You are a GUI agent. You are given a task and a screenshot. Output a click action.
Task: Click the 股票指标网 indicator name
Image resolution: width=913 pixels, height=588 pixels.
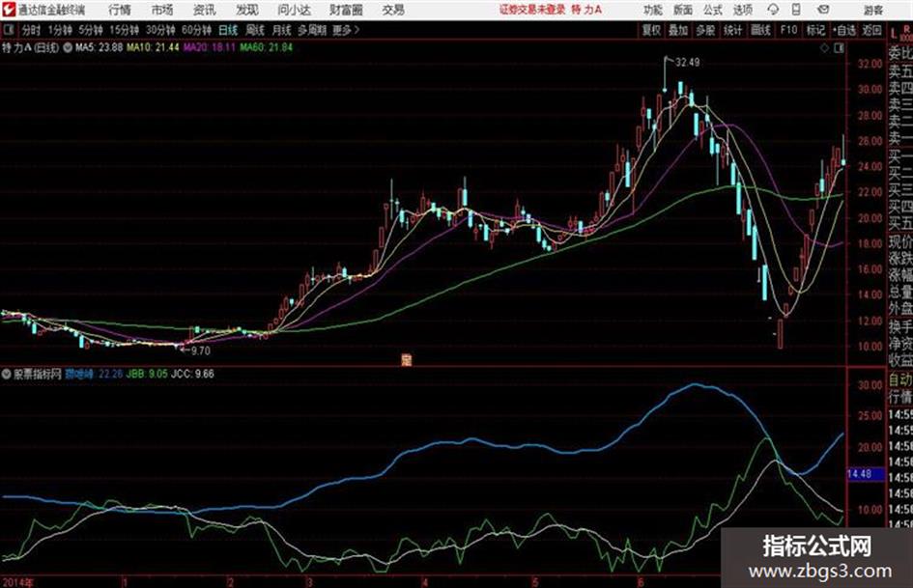coord(38,374)
